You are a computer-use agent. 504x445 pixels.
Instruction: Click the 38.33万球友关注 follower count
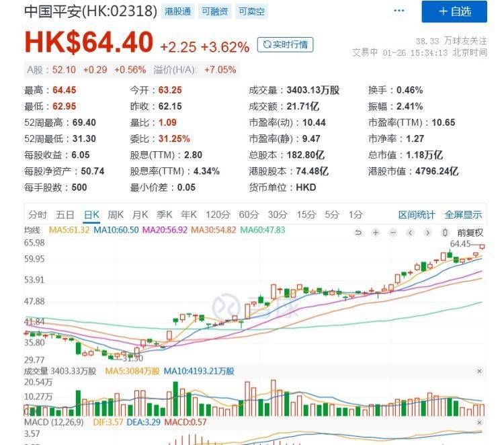452,41
